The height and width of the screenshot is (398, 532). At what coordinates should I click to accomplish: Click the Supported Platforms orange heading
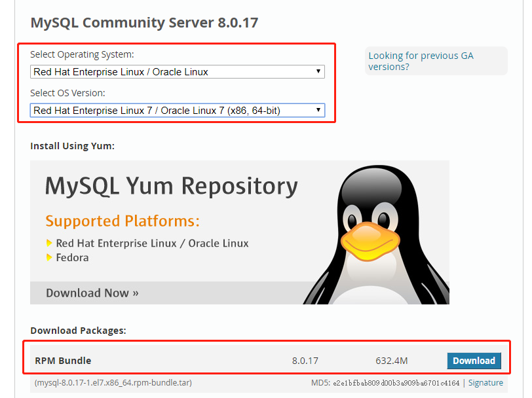pyautogui.click(x=123, y=221)
